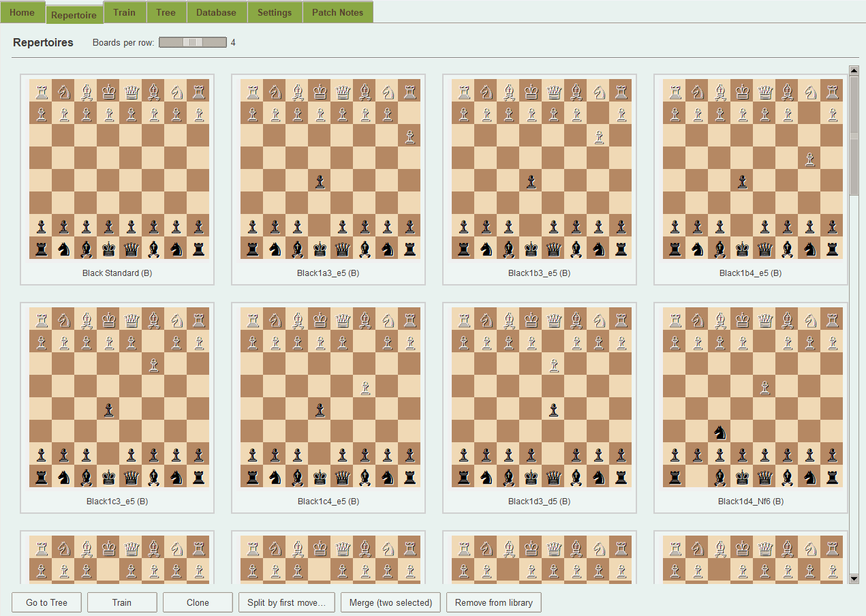
Task: Click scrollbar up arrow
Action: click(x=854, y=70)
